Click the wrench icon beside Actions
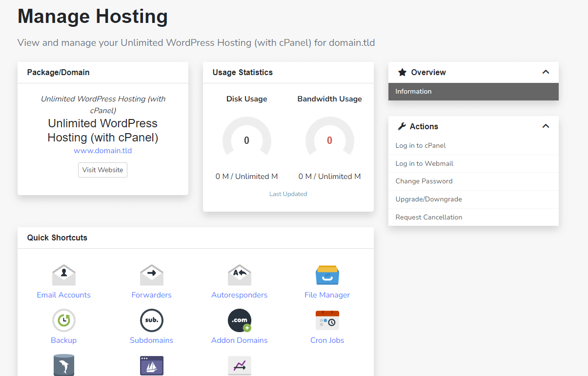The height and width of the screenshot is (376, 588). click(x=402, y=126)
